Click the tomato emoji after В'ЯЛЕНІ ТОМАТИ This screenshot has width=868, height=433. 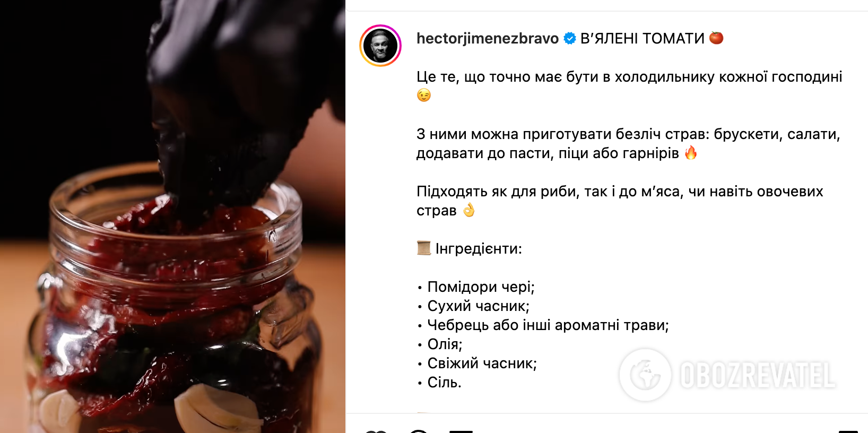click(716, 38)
